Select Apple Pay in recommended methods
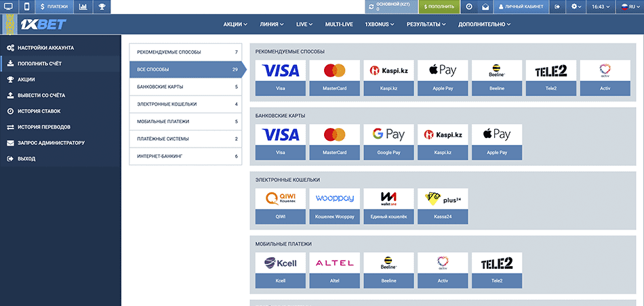The width and height of the screenshot is (644, 306). [443, 78]
